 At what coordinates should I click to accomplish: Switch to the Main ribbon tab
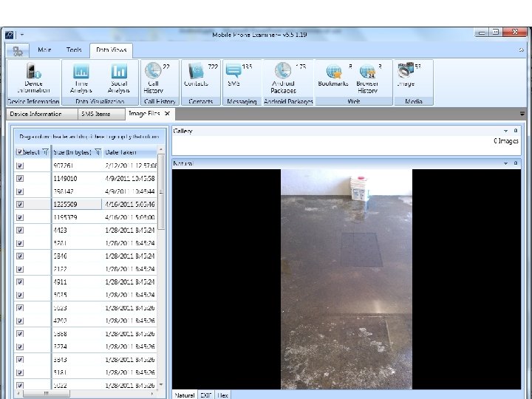[x=44, y=50]
